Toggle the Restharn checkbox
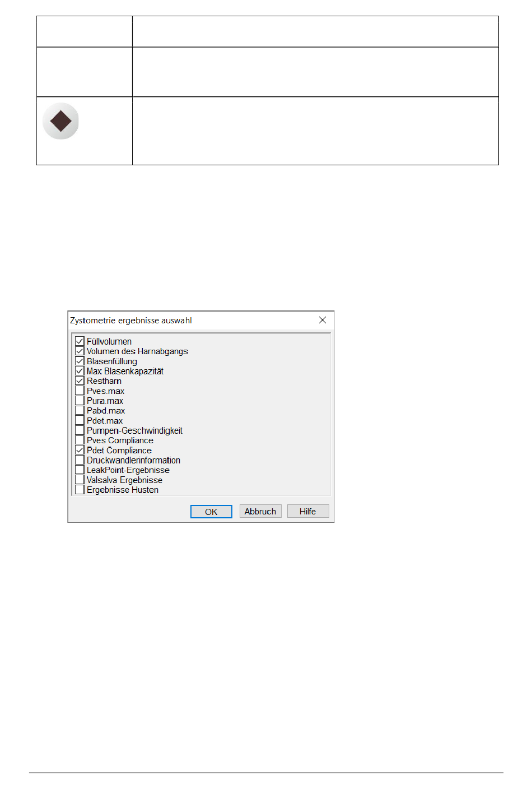Viewport: 532px width, 789px height. point(80,381)
